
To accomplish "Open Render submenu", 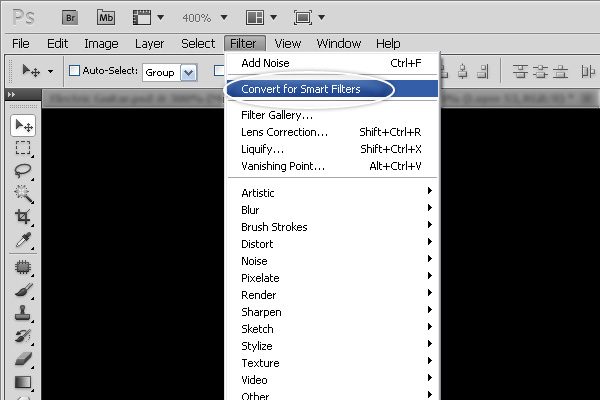I will tap(333, 295).
